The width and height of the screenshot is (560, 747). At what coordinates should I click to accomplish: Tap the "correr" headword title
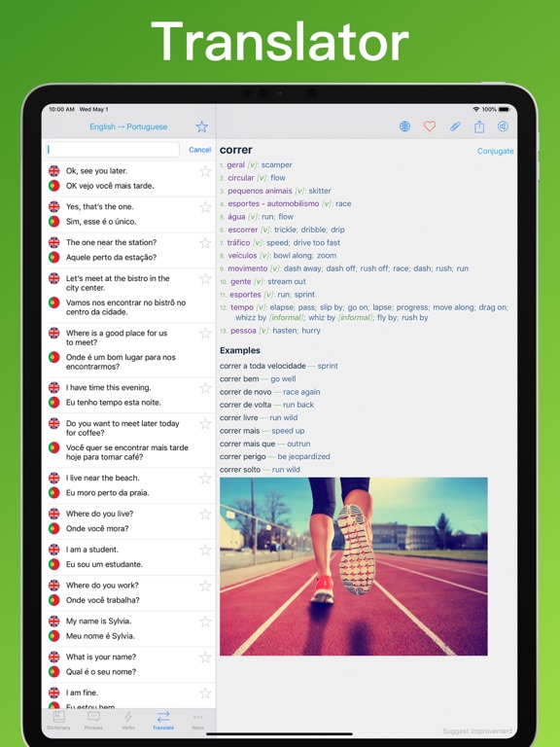pos(235,150)
